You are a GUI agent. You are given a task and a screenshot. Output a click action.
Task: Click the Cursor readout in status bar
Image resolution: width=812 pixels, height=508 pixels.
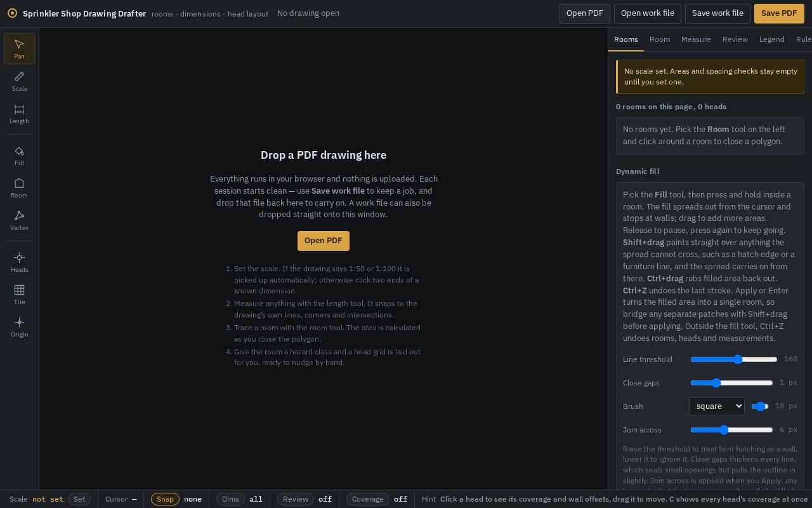coord(121,499)
